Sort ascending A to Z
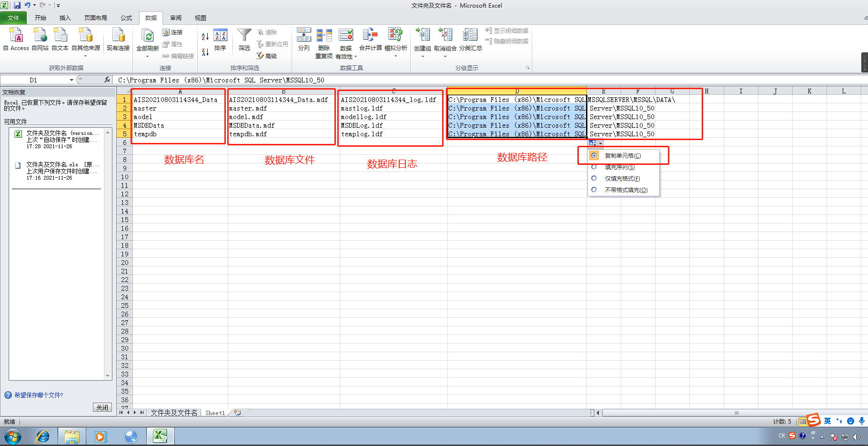Viewport: 868px width, 446px height. point(205,36)
